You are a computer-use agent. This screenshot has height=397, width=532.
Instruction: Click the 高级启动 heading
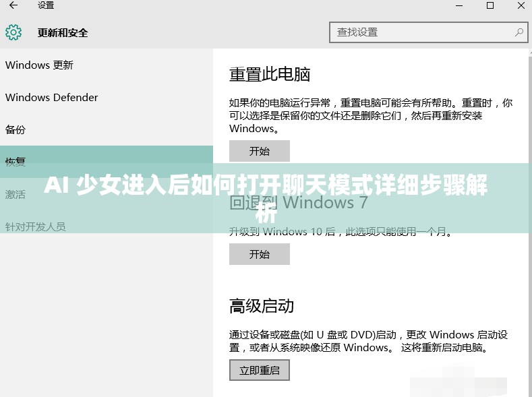point(261,306)
